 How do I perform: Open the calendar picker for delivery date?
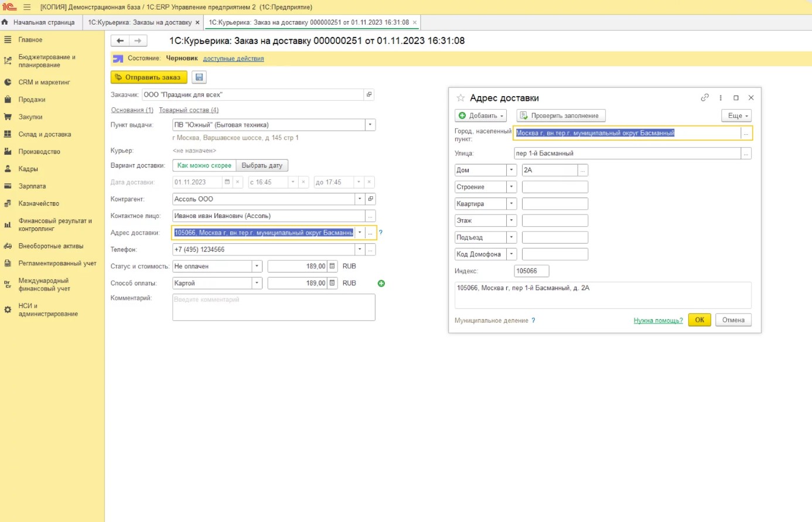pos(227,182)
